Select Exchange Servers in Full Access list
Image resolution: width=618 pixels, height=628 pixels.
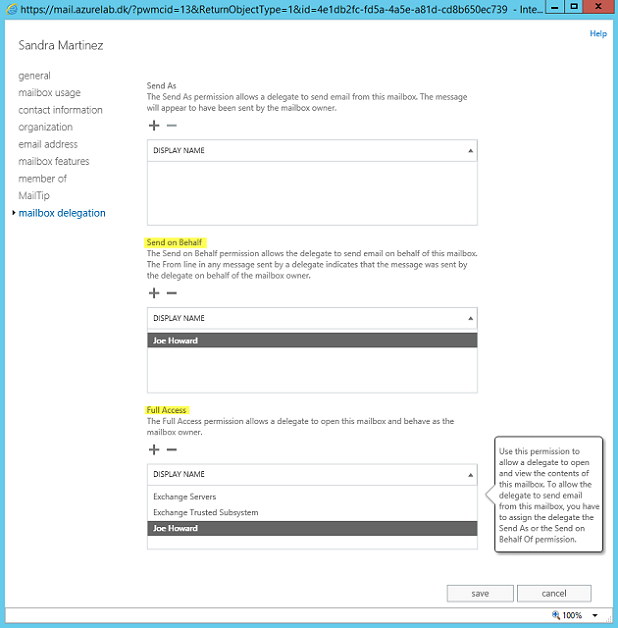(x=312, y=497)
